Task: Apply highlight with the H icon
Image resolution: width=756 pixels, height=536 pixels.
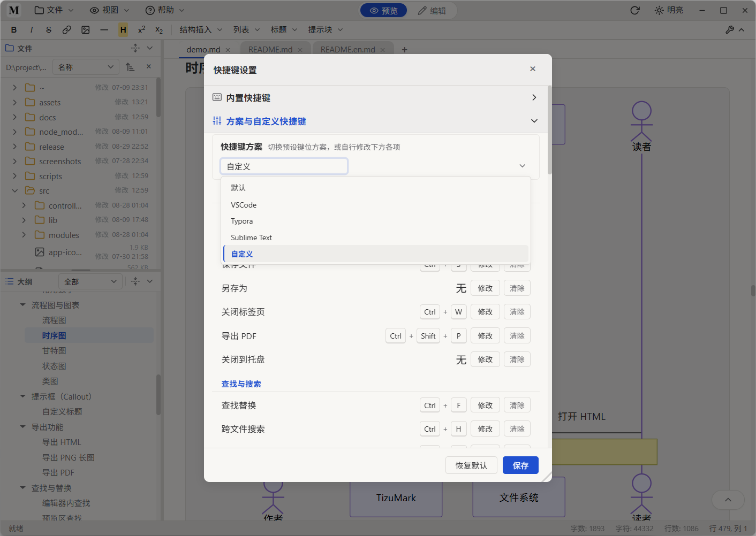Action: (x=123, y=30)
